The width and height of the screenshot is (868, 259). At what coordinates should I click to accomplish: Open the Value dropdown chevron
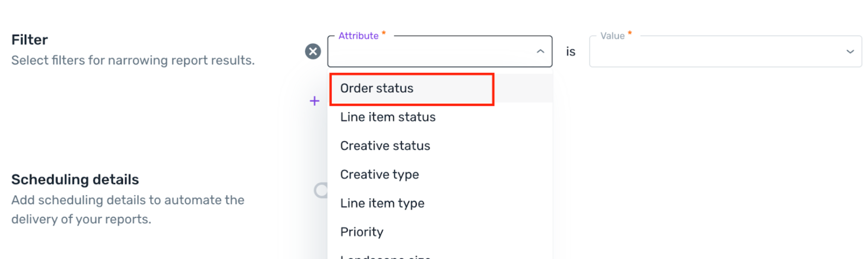pyautogui.click(x=850, y=51)
